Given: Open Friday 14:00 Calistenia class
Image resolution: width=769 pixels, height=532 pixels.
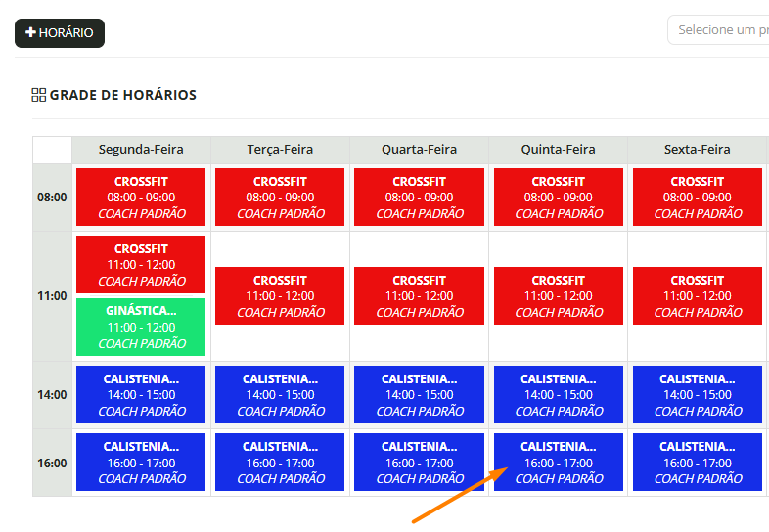Looking at the screenshot, I should [x=698, y=395].
